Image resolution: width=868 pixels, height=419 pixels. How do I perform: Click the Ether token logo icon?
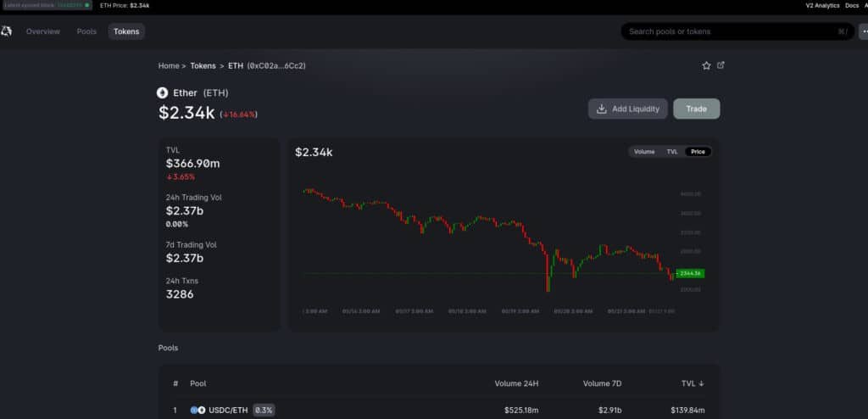(163, 93)
